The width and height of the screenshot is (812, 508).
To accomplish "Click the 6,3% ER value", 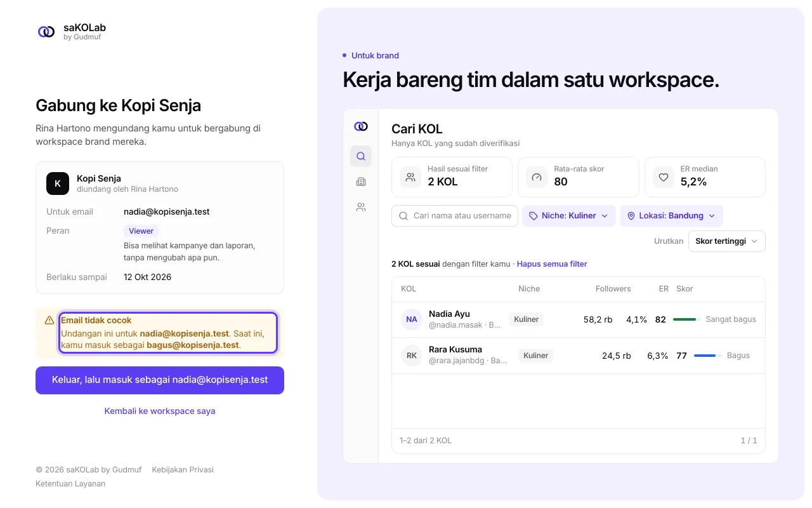I will [658, 356].
